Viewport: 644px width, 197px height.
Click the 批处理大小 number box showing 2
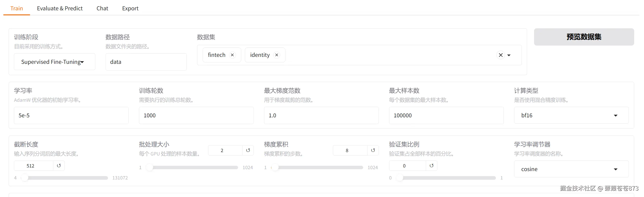[225, 150]
